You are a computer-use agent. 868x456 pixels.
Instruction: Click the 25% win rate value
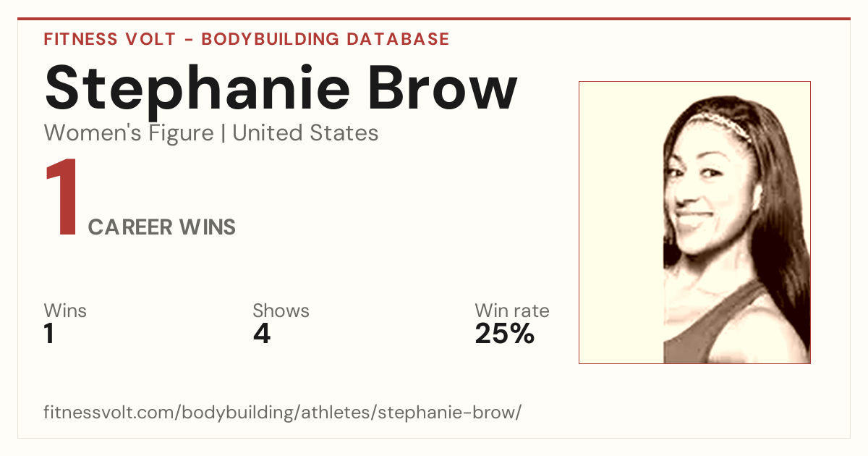[x=504, y=334]
